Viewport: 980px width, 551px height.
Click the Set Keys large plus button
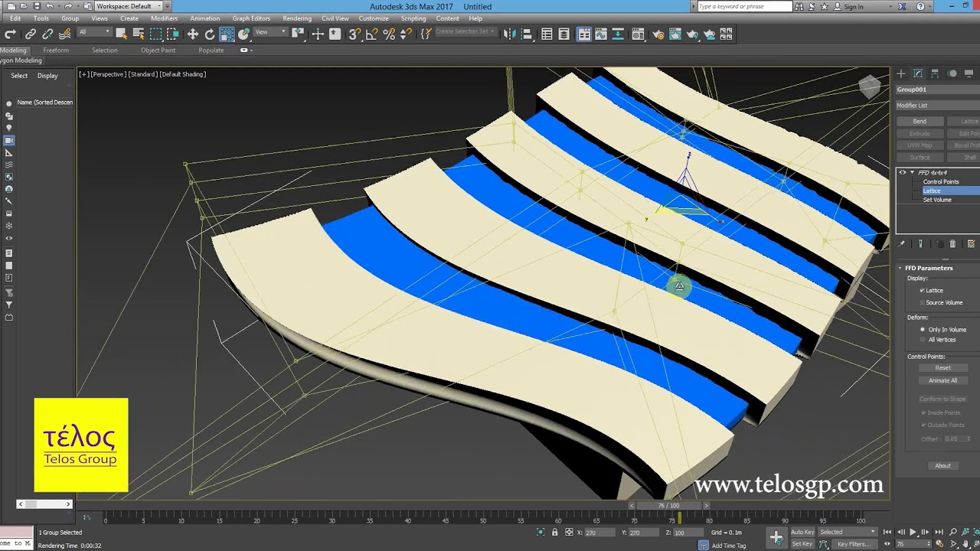pos(776,537)
